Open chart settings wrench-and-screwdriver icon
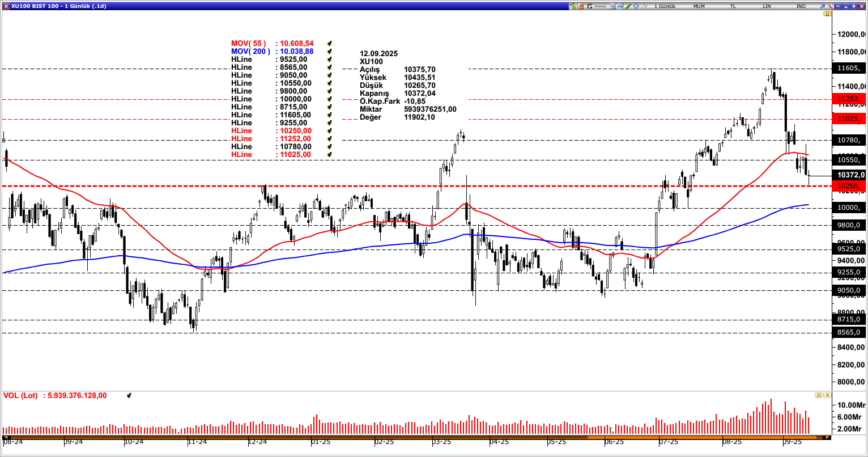 pyautogui.click(x=829, y=6)
